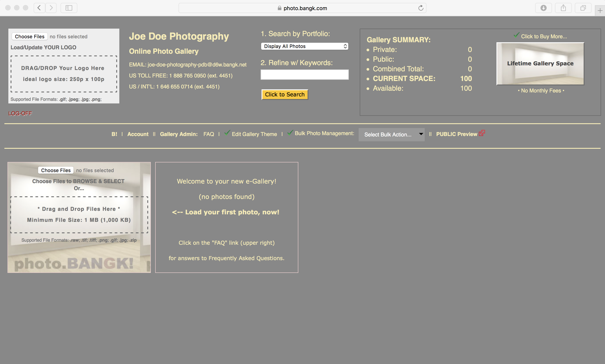Image resolution: width=605 pixels, height=364 pixels.
Task: Click the Refine w/ Keywords text field
Action: pyautogui.click(x=304, y=75)
